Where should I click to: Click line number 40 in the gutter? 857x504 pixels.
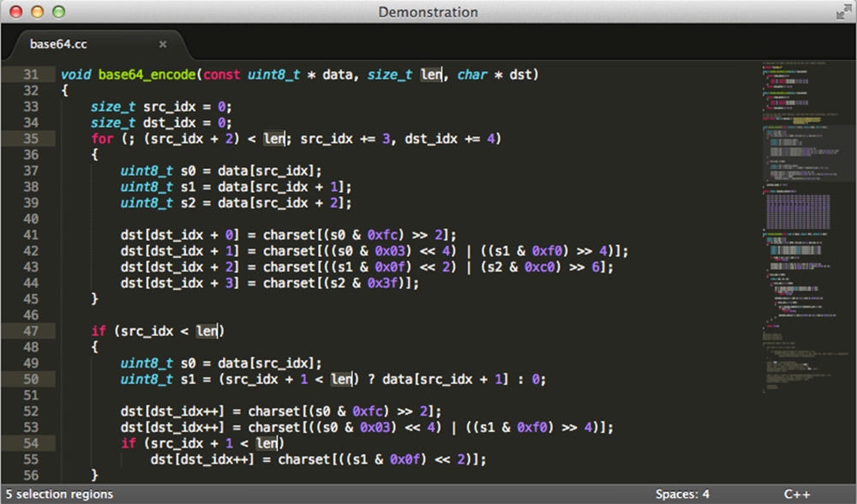[x=31, y=219]
